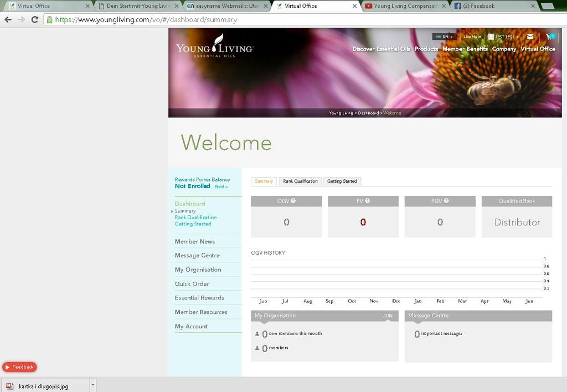Reload the page with the refresh icon
The image size is (567, 392).
[35, 19]
